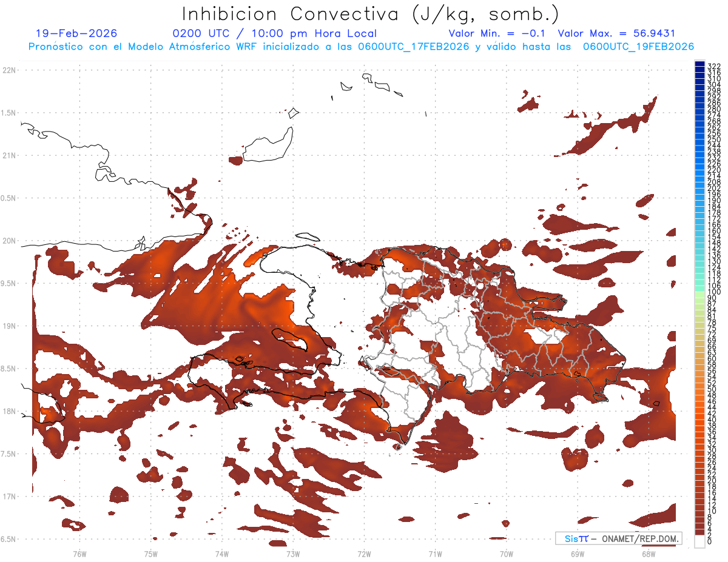The width and height of the screenshot is (728, 562).
Task: Click the '72W' longitude label
Action: (364, 554)
